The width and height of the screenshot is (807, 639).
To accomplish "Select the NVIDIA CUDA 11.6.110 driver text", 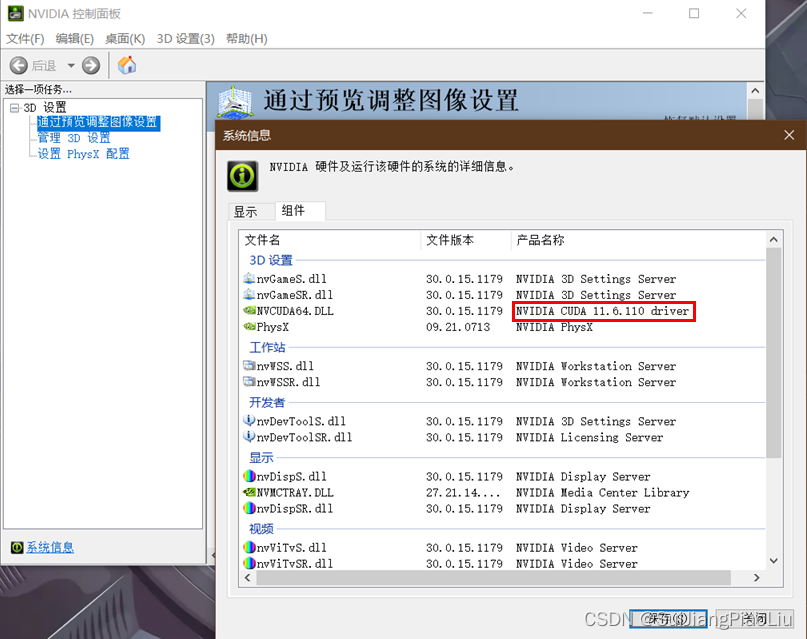I will [602, 311].
